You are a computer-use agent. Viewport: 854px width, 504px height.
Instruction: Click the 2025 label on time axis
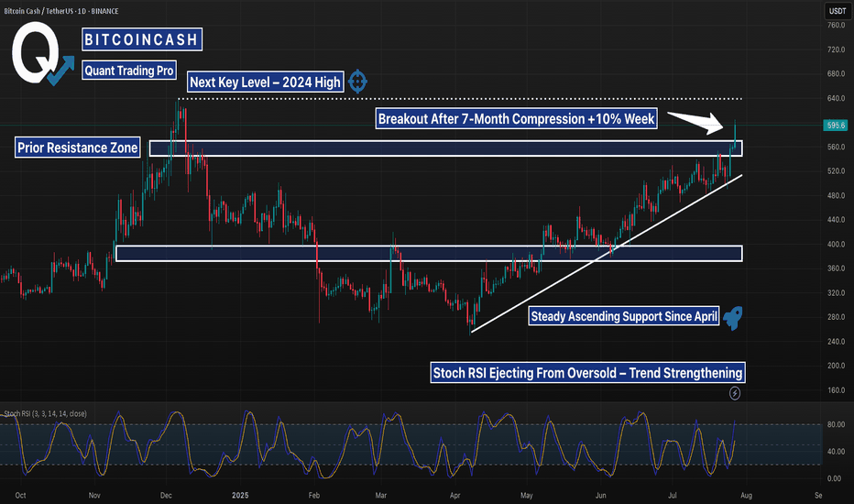(240, 495)
